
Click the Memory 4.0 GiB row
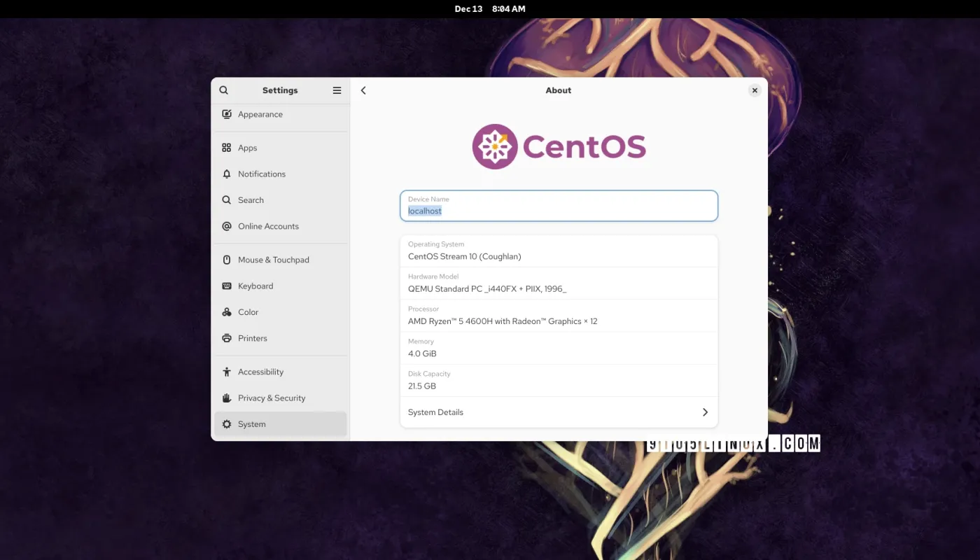click(559, 348)
